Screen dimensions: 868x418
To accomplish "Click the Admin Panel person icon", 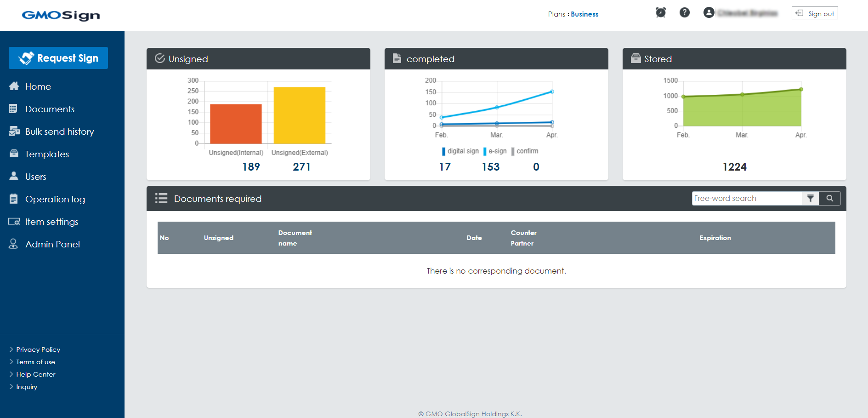I will 14,244.
